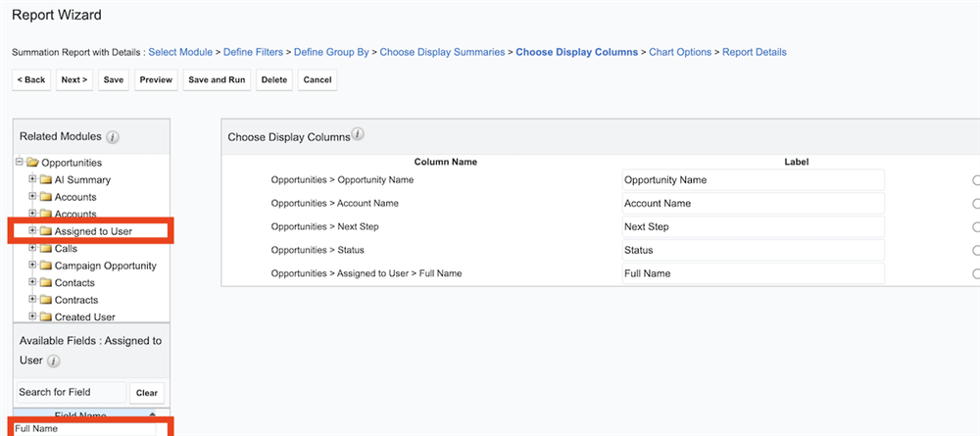
Task: Click the AI Summary folder icon
Action: coord(45,180)
